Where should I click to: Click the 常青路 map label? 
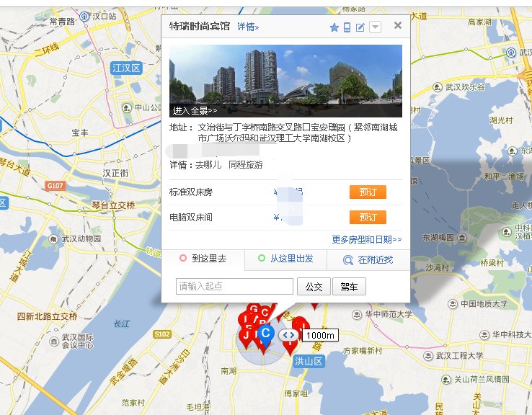tap(62, 22)
